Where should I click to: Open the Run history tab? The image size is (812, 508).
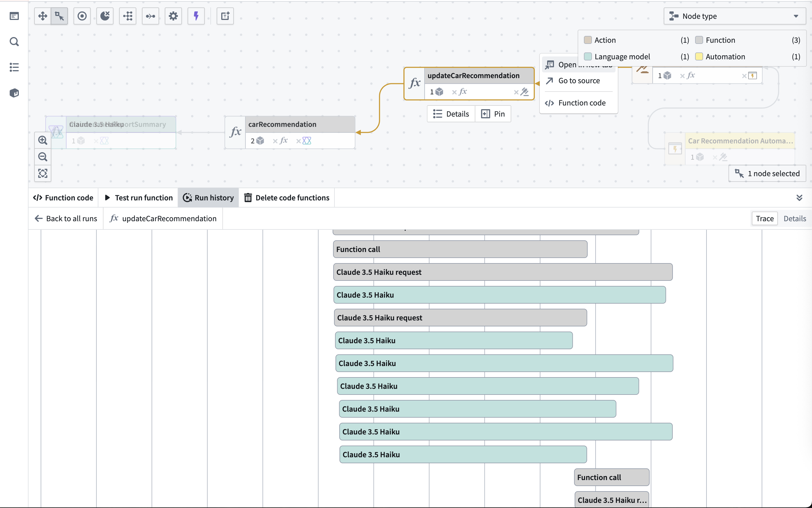point(208,198)
